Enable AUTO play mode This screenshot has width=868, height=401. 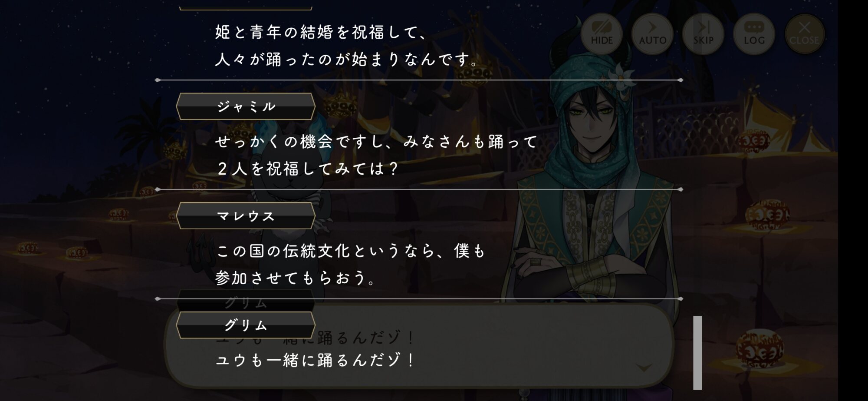point(652,33)
